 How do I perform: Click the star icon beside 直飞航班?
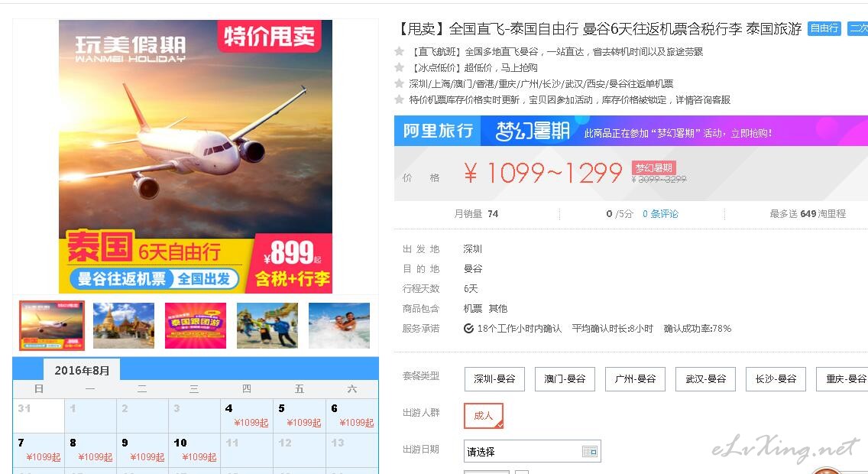pyautogui.click(x=399, y=51)
